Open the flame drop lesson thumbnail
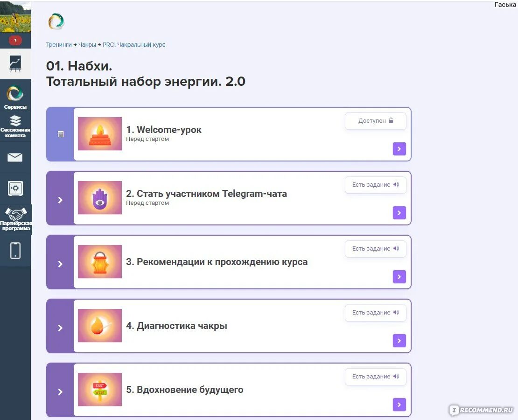518x420 pixels. (x=100, y=325)
